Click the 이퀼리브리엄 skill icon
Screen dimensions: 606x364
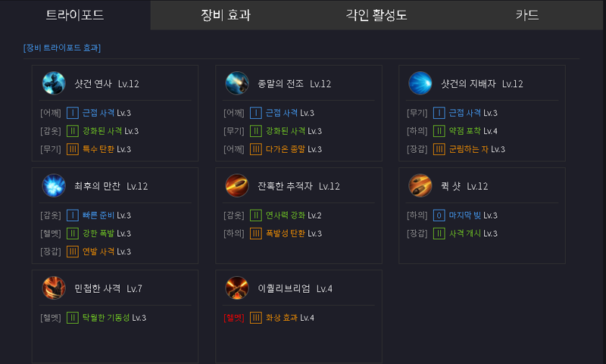point(237,288)
